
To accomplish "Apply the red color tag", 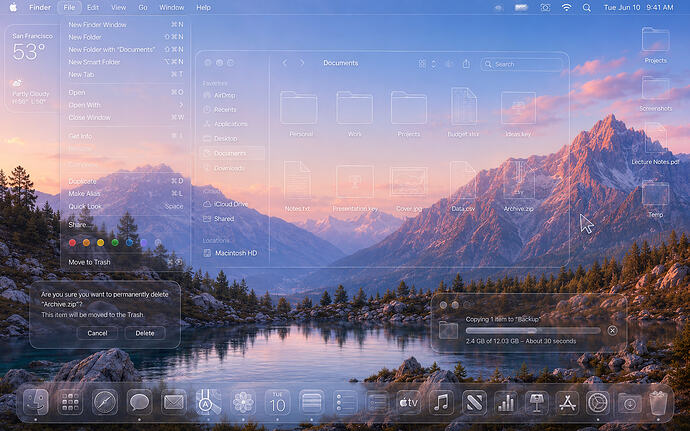I will coord(73,243).
